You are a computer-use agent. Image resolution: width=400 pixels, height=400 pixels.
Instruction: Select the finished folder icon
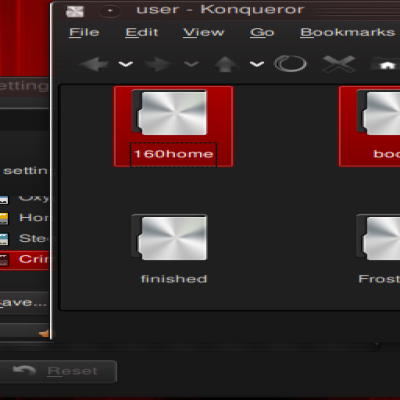[169, 237]
